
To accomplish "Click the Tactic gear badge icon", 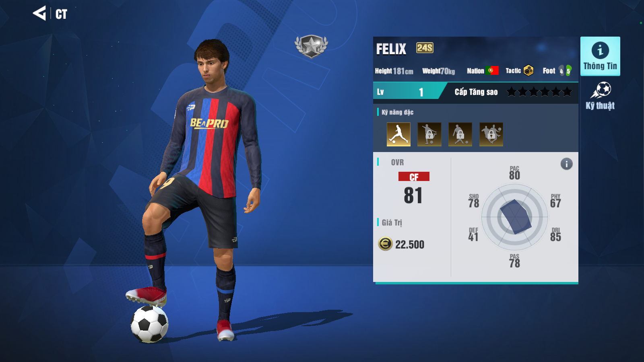I will 528,71.
